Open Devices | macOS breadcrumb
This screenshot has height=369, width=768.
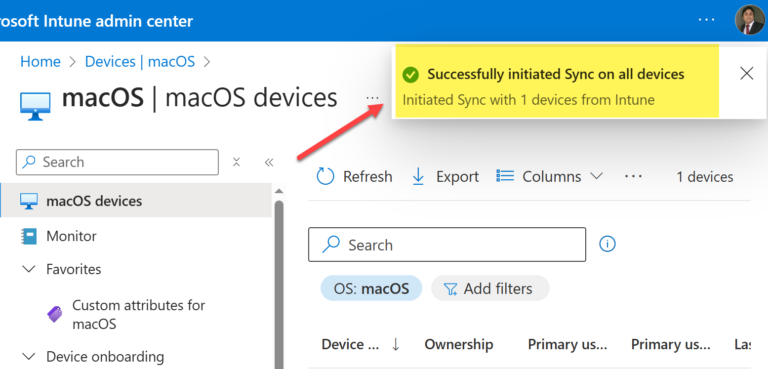[140, 62]
